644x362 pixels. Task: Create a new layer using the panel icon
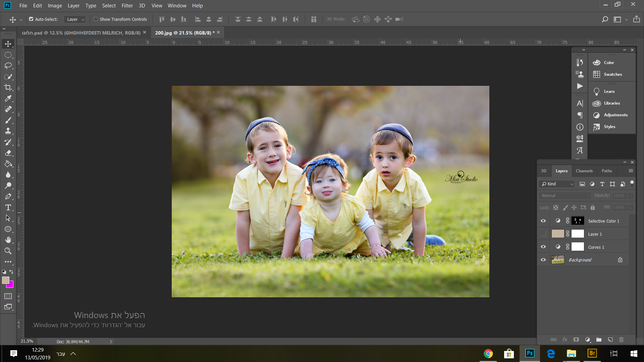point(610,340)
